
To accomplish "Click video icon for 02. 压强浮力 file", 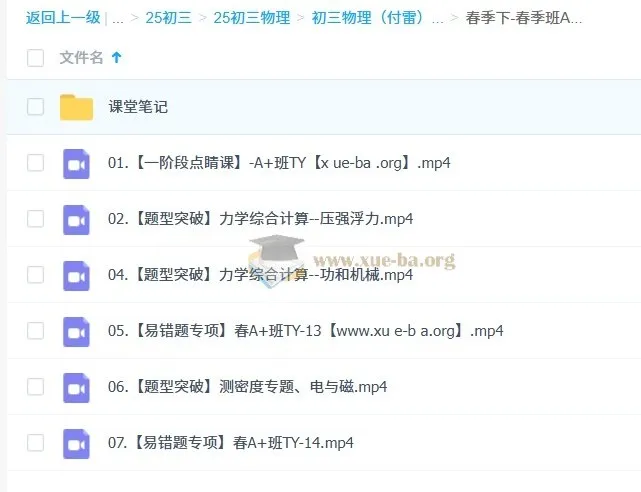I will click(x=76, y=219).
